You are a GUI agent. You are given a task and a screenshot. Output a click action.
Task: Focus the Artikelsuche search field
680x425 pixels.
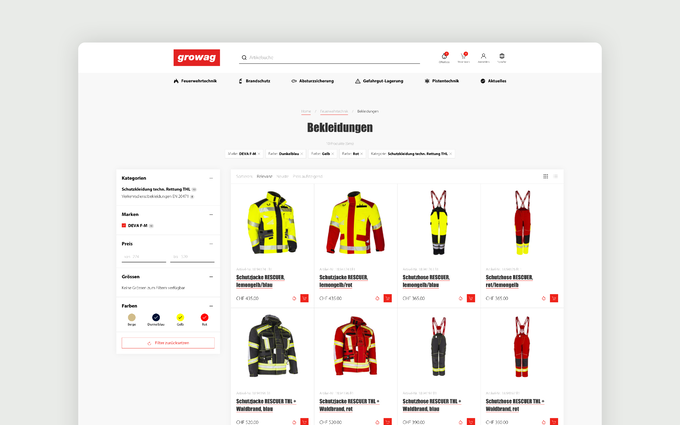pos(330,57)
